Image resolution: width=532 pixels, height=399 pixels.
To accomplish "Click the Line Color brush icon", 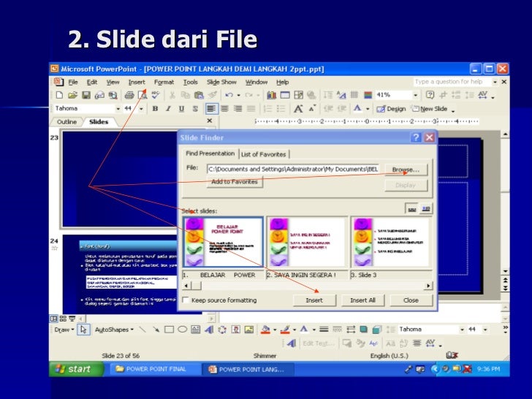I will pos(286,330).
